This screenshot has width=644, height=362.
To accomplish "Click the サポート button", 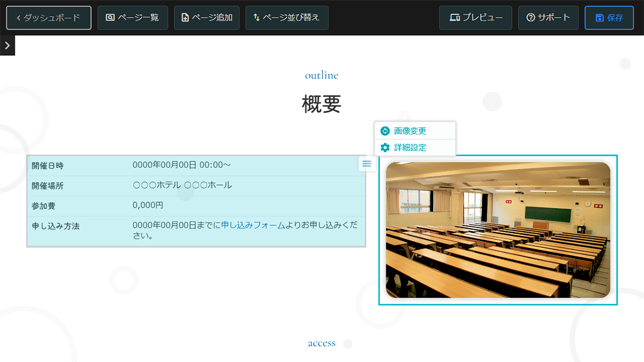I will pos(548,17).
